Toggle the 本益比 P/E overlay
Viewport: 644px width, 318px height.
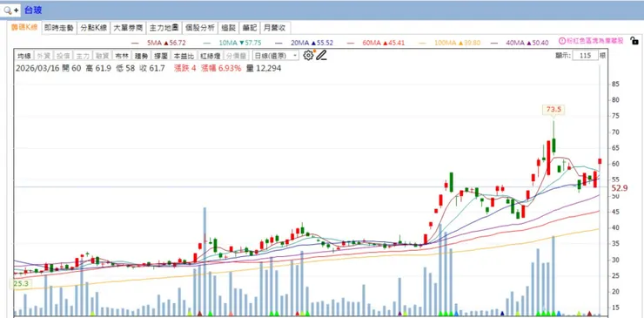[183, 56]
